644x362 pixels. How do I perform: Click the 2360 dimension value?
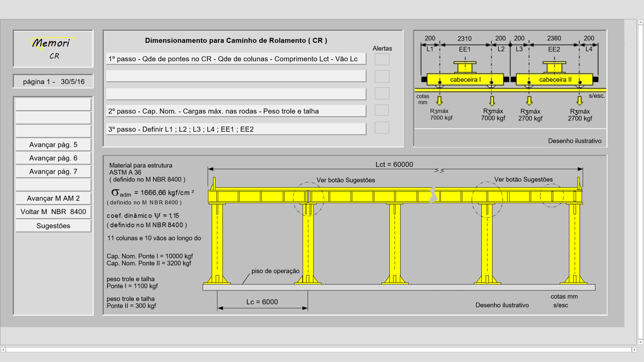coord(554,39)
